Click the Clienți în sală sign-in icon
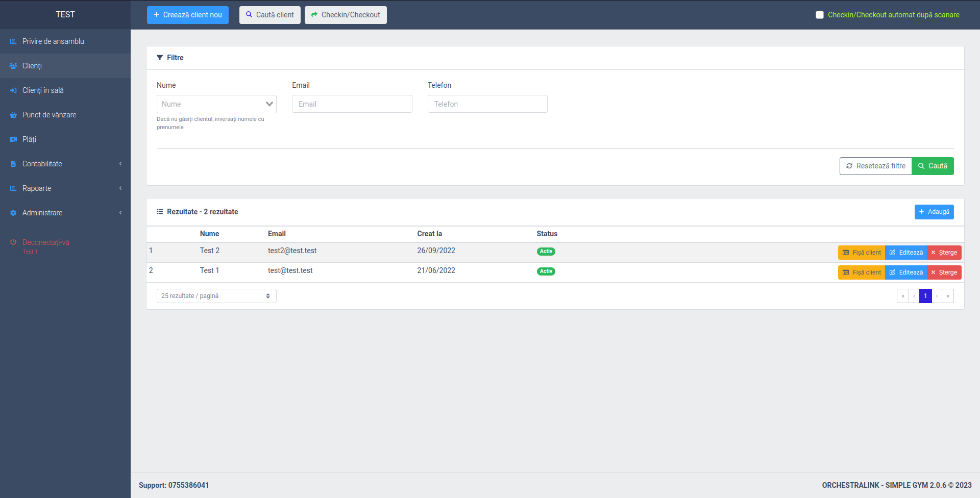The width and height of the screenshot is (980, 498). (x=13, y=90)
